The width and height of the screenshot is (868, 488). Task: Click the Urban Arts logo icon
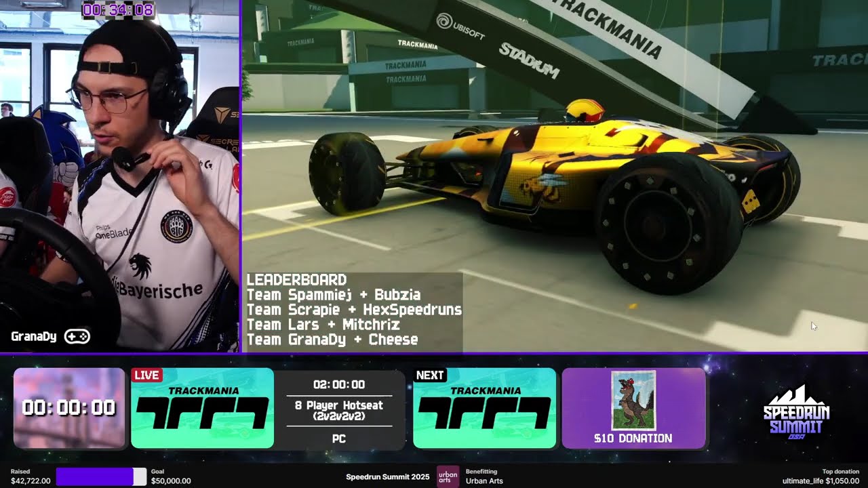448,476
